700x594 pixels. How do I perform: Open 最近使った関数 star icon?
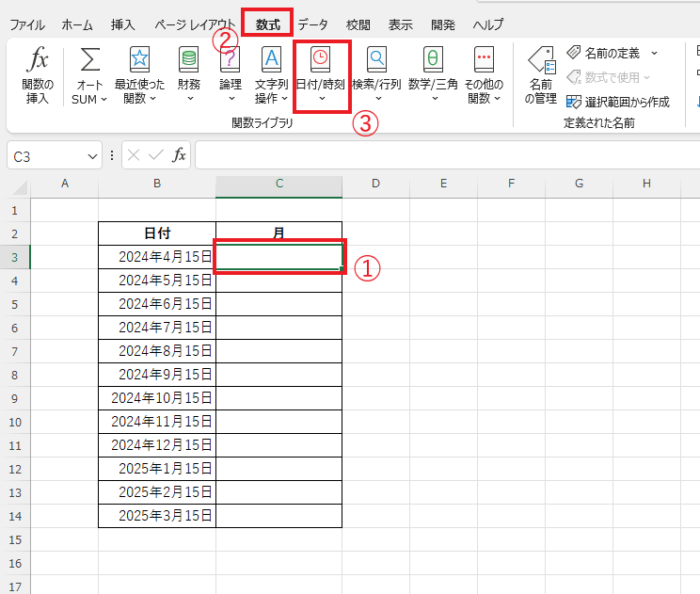(x=139, y=59)
